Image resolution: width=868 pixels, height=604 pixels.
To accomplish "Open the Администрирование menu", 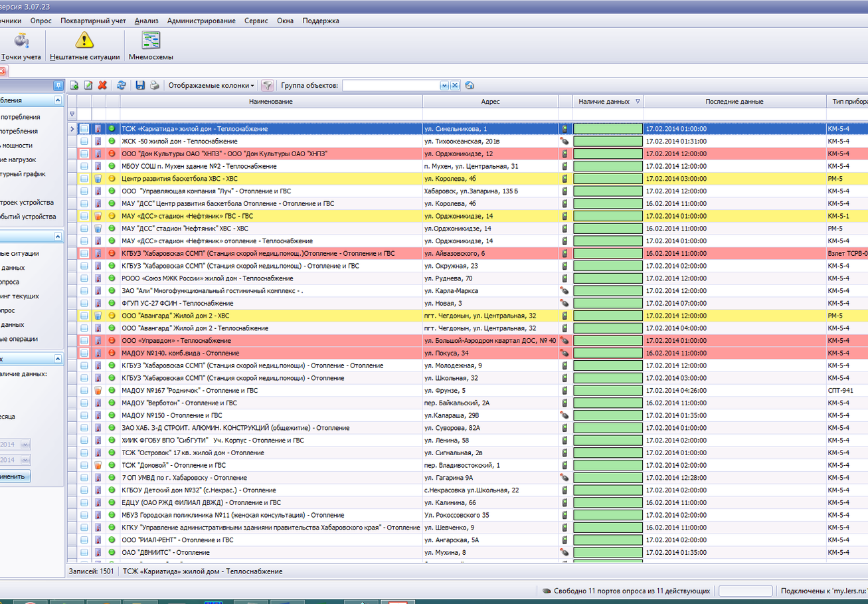I will coord(201,21).
